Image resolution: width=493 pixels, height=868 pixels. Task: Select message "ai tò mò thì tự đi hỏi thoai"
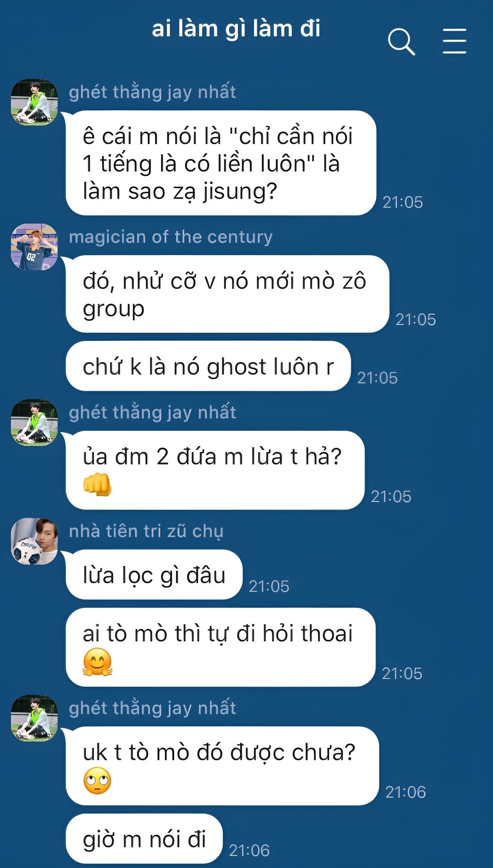pyautogui.click(x=221, y=647)
